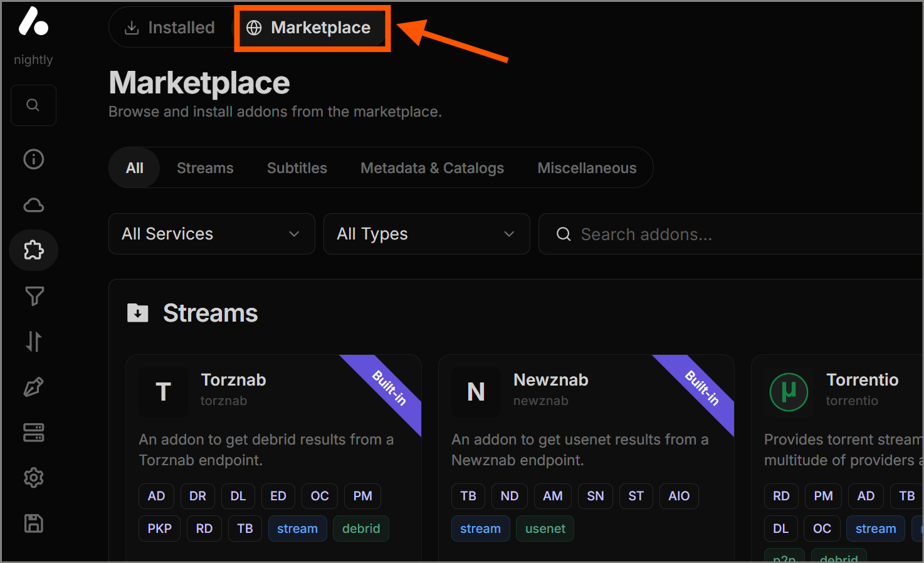Click the ED tag on Torznab card
This screenshot has width=924, height=563.
278,496
